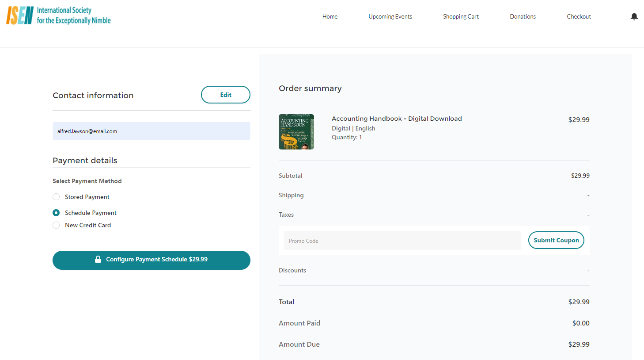
Task: Click the Promo Code input field
Action: [402, 240]
